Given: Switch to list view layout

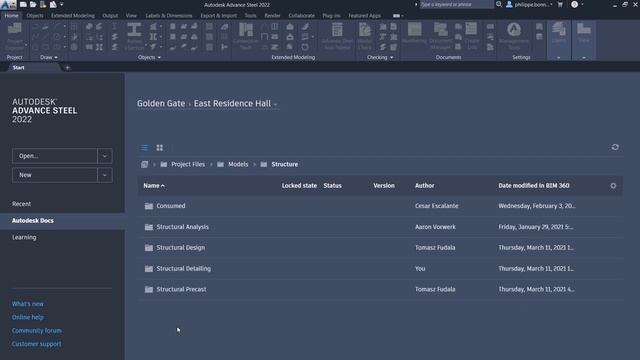Looking at the screenshot, I should tap(144, 148).
